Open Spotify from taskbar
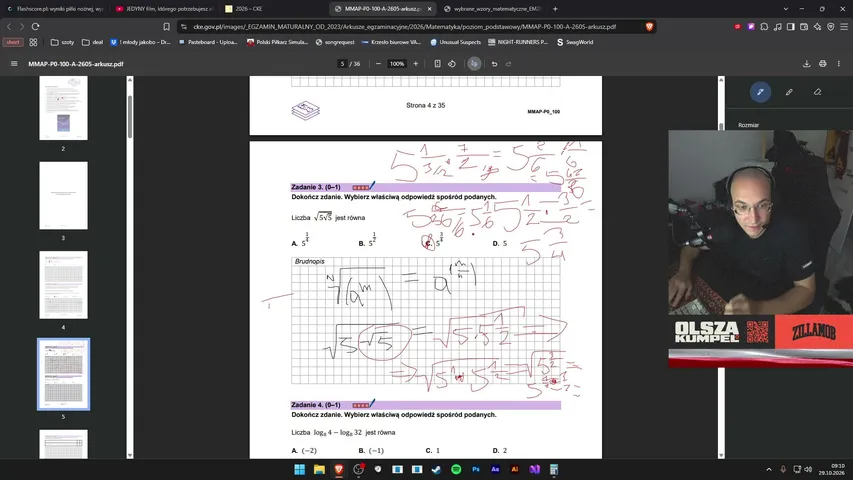The width and height of the screenshot is (853, 480). coord(456,469)
